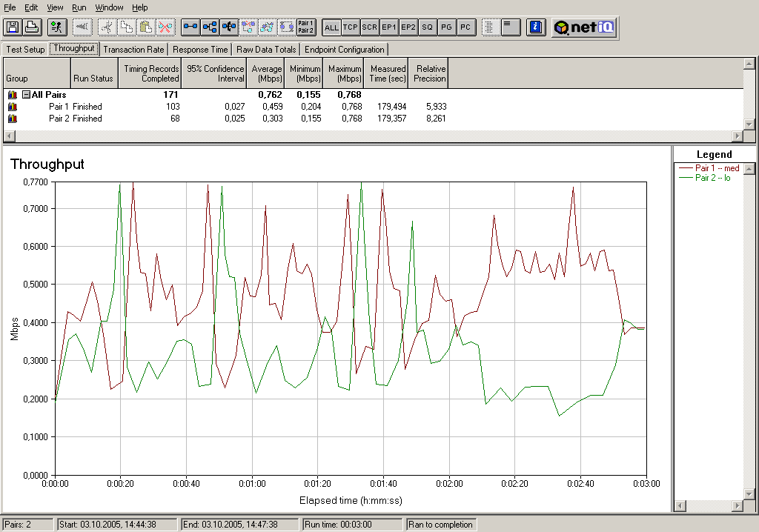The height and width of the screenshot is (532, 759).
Task: Click the Relative Precision column header
Action: [x=429, y=73]
